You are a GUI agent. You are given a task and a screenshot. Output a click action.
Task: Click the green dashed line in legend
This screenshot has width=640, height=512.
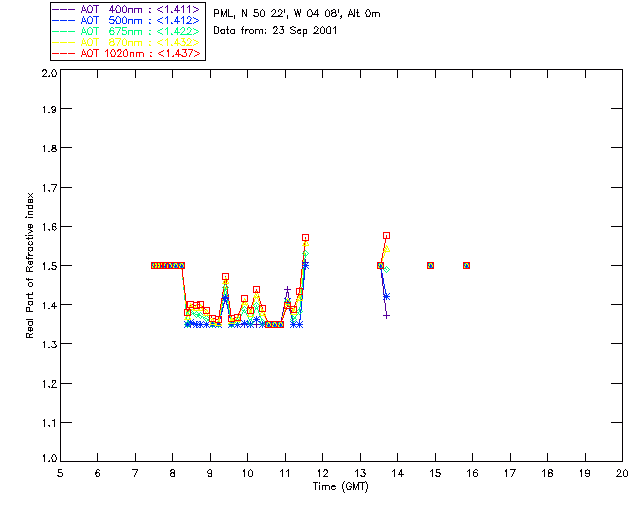[x=64, y=31]
